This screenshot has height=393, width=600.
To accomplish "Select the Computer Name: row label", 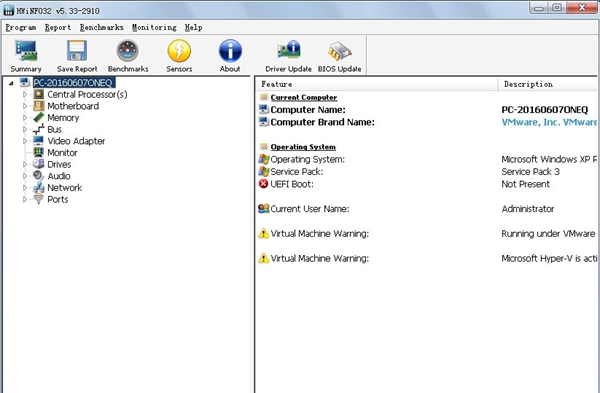I will tap(308, 110).
